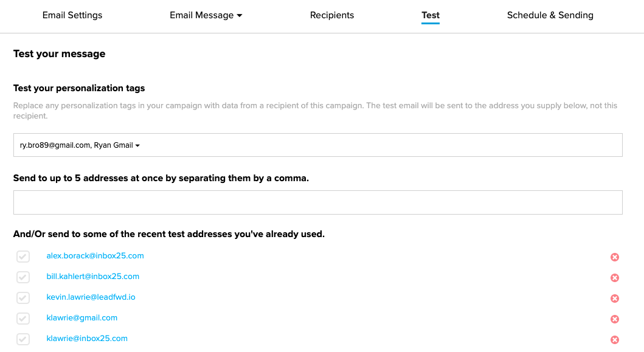
Task: Delete klawrie@gmail.com from recent addresses
Action: point(614,319)
